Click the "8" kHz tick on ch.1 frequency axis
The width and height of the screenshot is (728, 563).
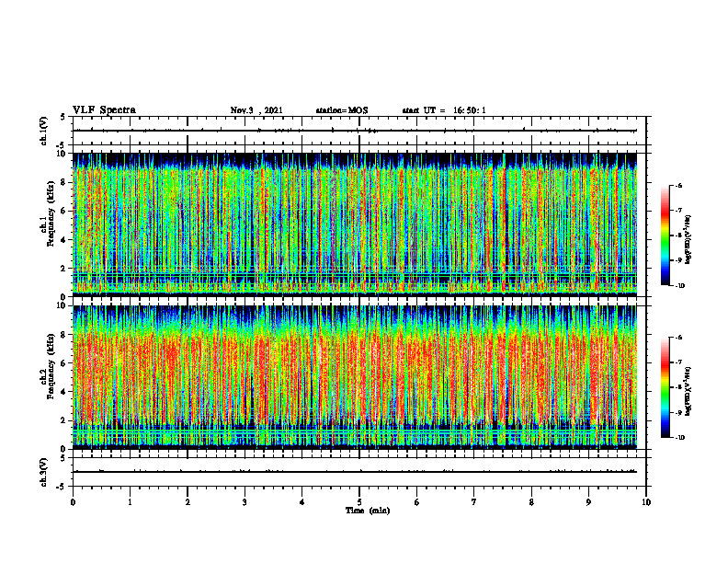64,182
